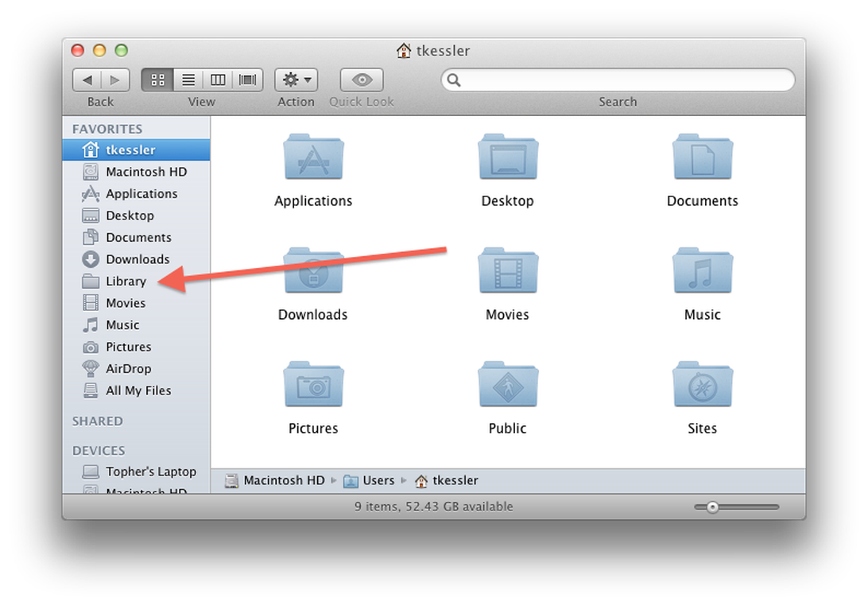This screenshot has height=606, width=868.
Task: Switch to list view
Action: (x=188, y=80)
